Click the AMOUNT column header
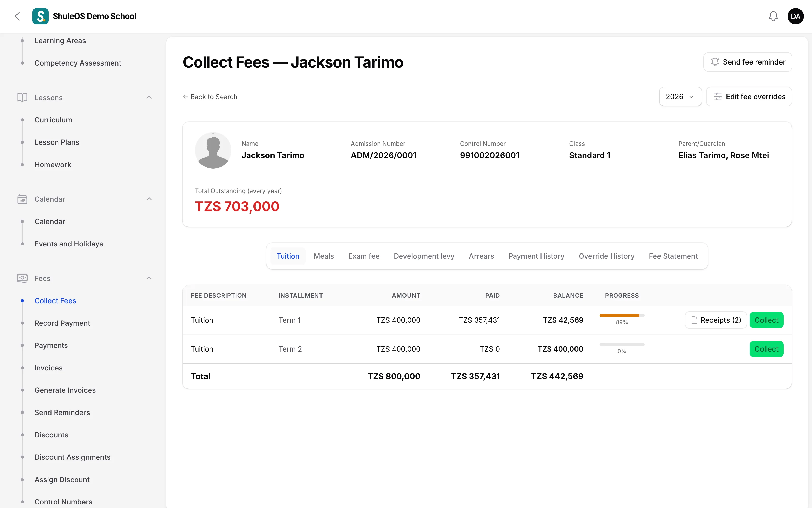Image resolution: width=812 pixels, height=508 pixels. 406,296
